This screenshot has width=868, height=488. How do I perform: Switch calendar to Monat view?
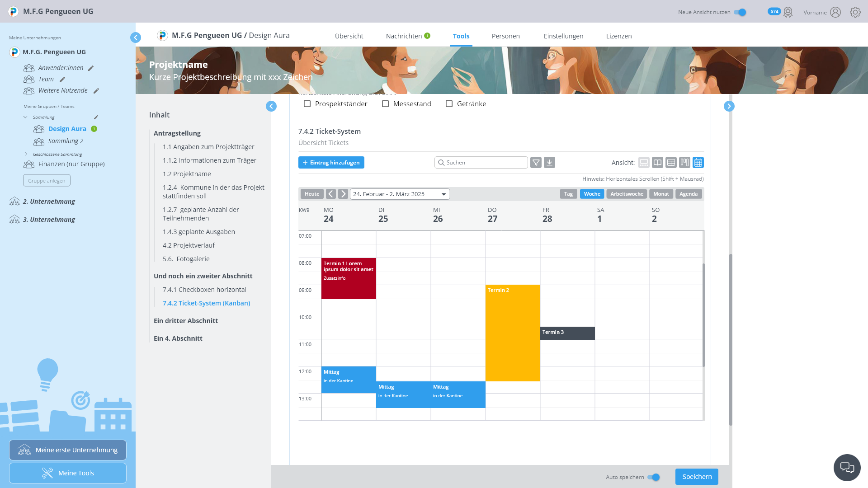coord(661,194)
